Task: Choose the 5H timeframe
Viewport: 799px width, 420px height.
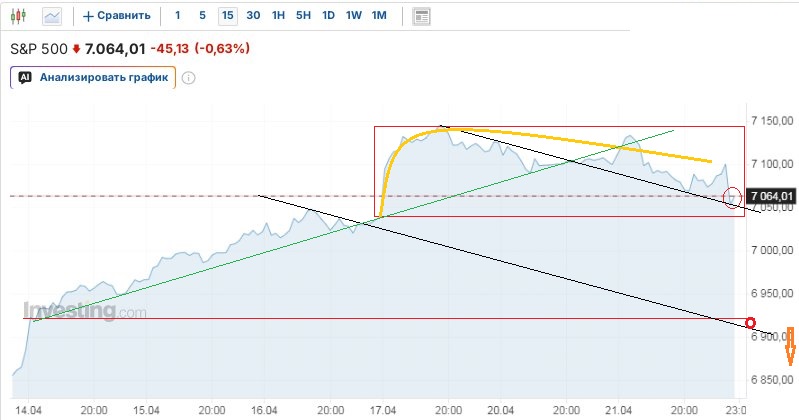Action: (303, 16)
